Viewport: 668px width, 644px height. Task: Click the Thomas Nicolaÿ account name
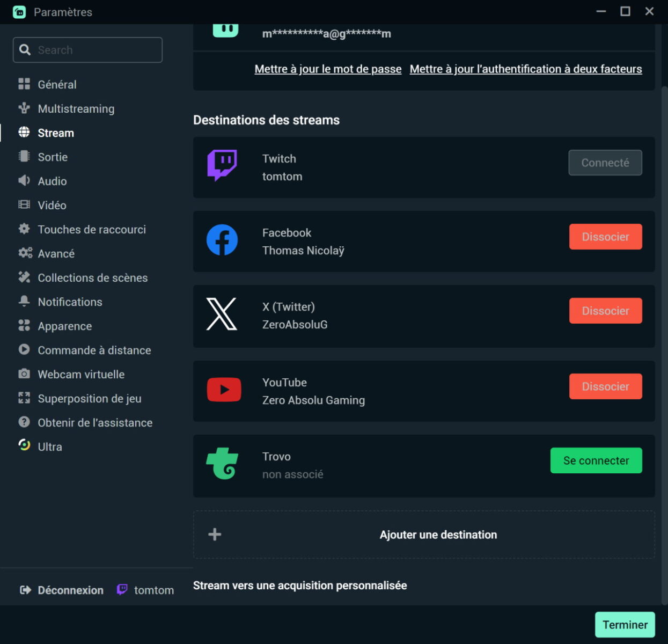(x=303, y=251)
